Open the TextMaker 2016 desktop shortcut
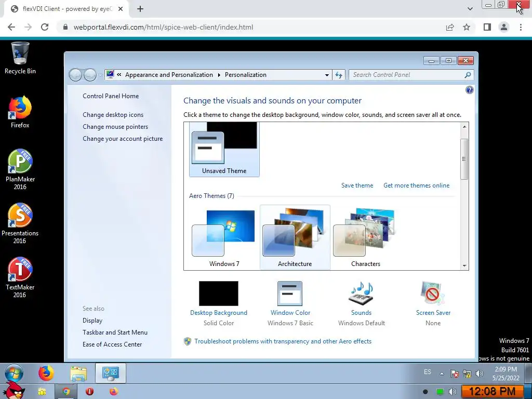The height and width of the screenshot is (399, 532). [x=20, y=277]
